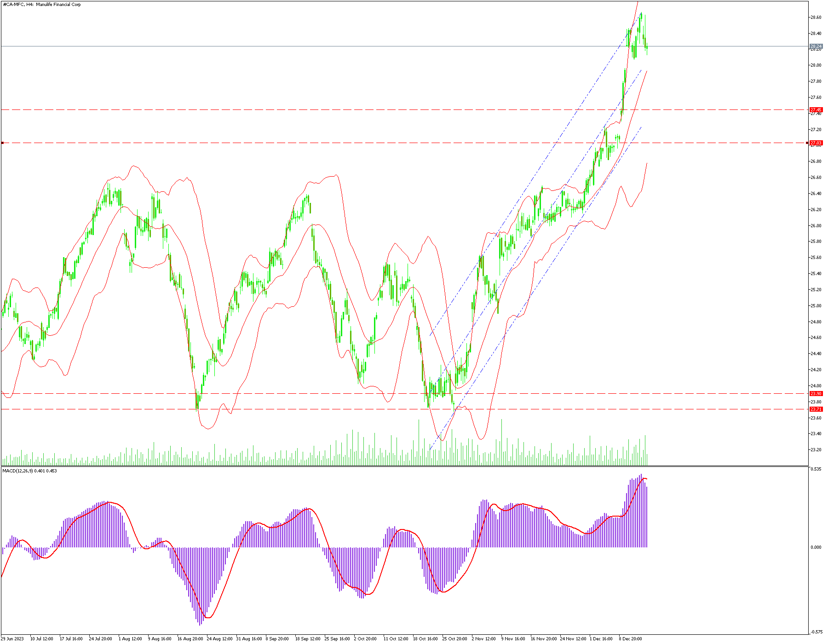This screenshot has height=644, width=828.
Task: Click the '18 Oct 16:00' time label
Action: tap(425, 639)
